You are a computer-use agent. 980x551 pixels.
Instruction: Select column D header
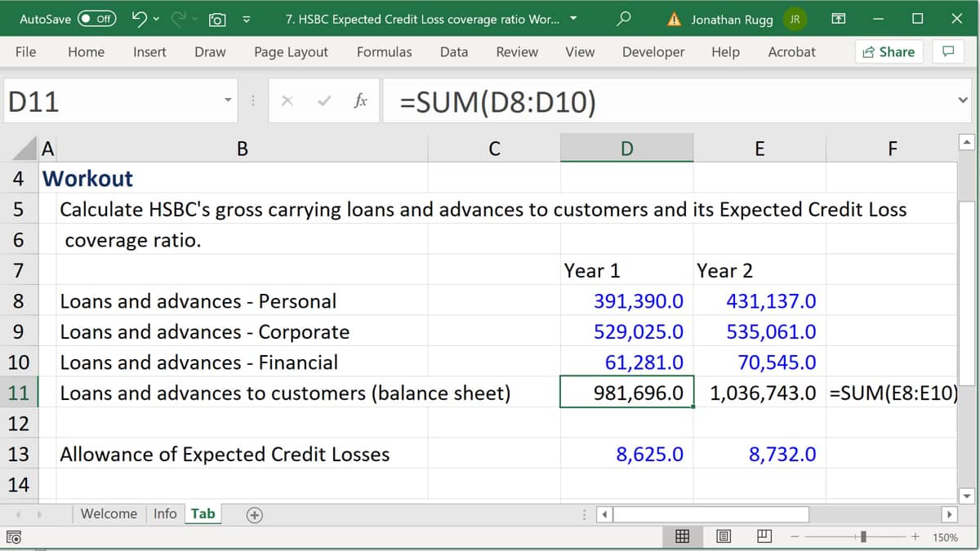pos(626,148)
